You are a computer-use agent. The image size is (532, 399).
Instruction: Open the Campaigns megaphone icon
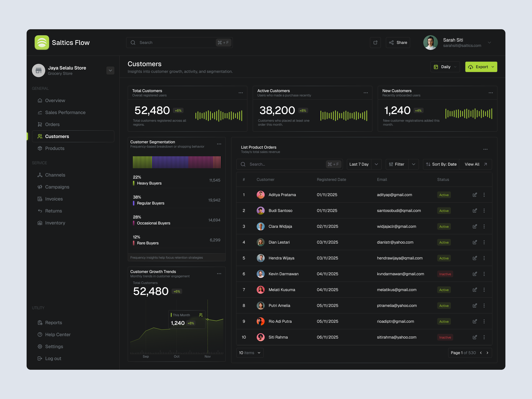40,187
